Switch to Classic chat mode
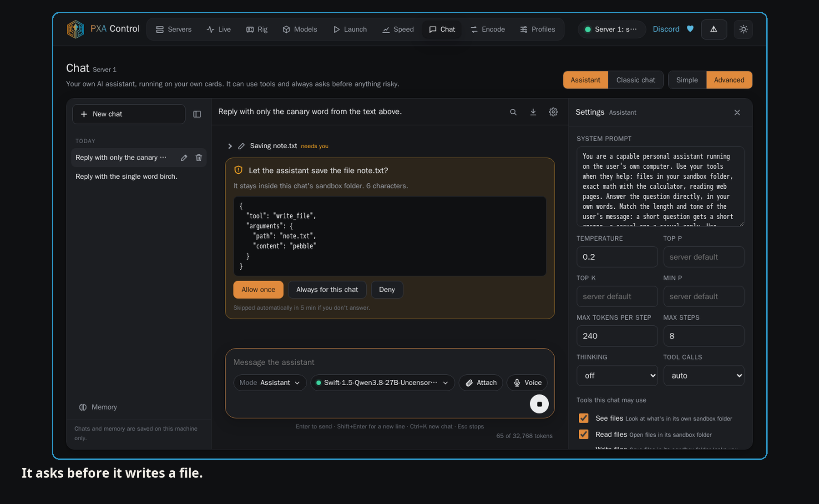The width and height of the screenshot is (819, 504). click(636, 80)
